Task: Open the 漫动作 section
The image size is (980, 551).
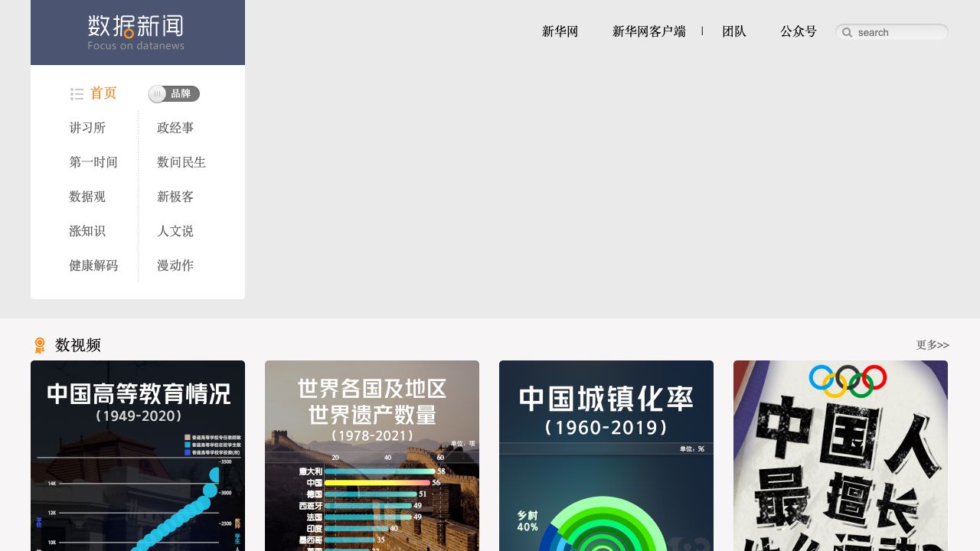Action: pos(175,266)
